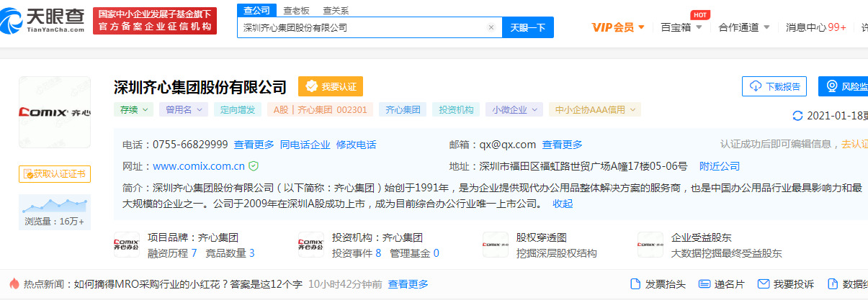
Task: Open the 百宝箱 dropdown menu
Action: pos(681,27)
